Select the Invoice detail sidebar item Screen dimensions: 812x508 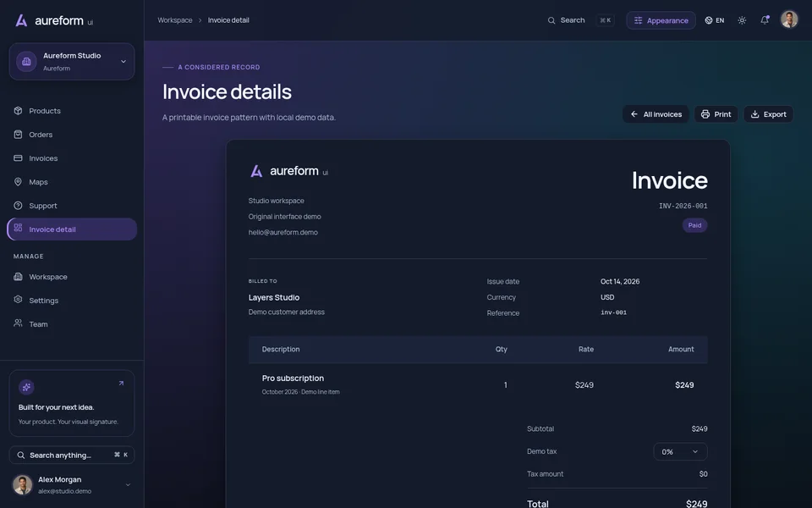[x=72, y=229]
